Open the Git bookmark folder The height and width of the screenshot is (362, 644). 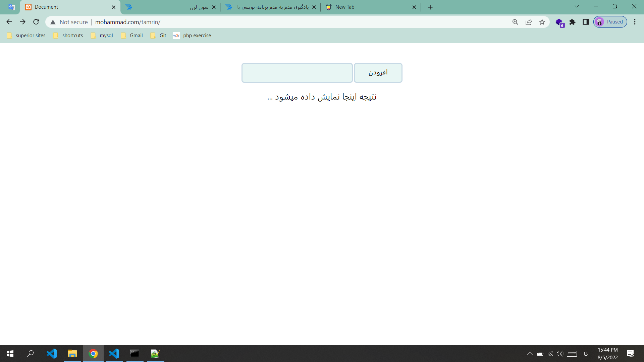click(158, 36)
